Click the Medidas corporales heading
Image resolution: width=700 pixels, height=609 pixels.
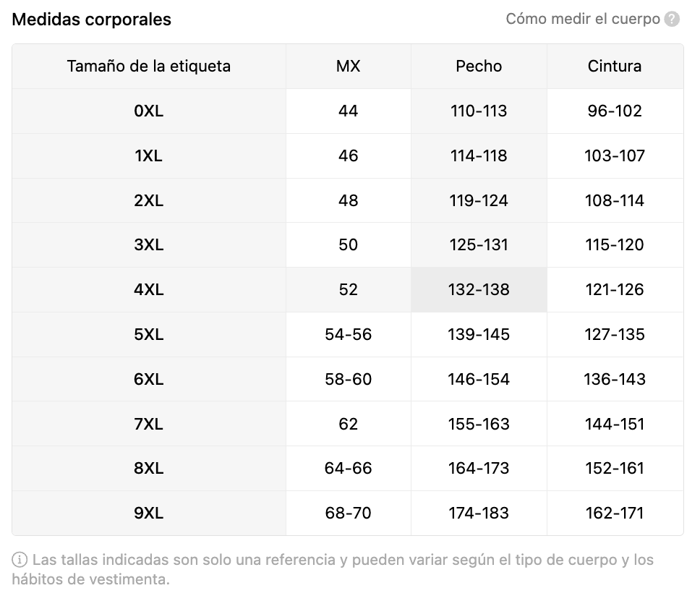tap(92, 20)
